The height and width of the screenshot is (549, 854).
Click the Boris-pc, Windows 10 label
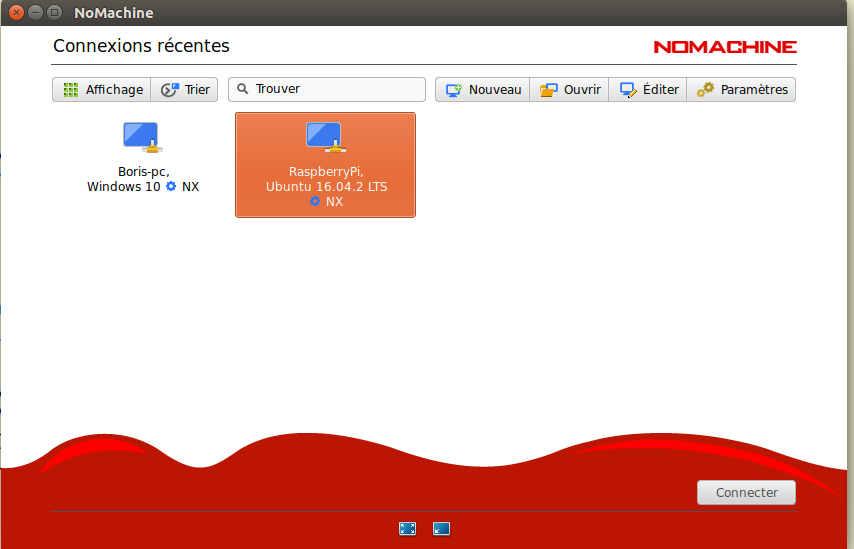(x=143, y=179)
